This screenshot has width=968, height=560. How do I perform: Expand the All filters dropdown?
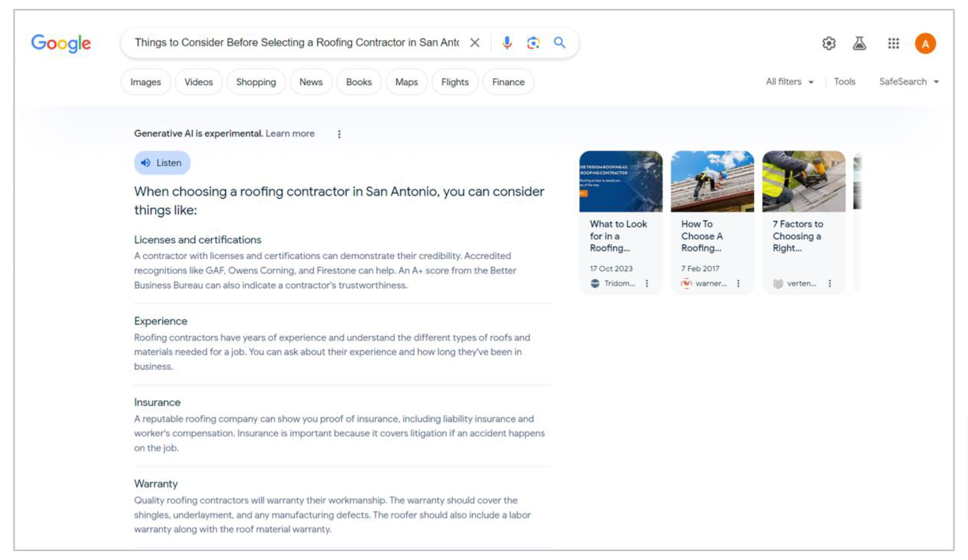(x=790, y=82)
